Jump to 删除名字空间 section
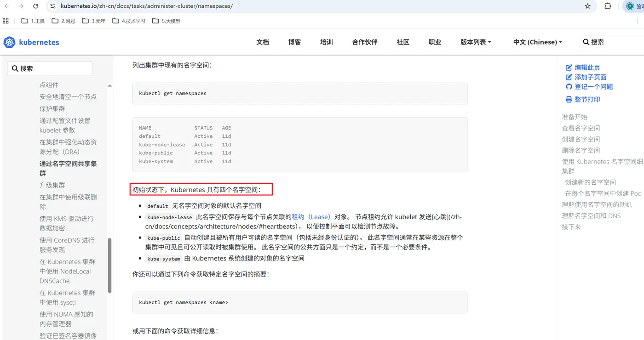Viewport: 644px width, 340px height. coord(581,150)
